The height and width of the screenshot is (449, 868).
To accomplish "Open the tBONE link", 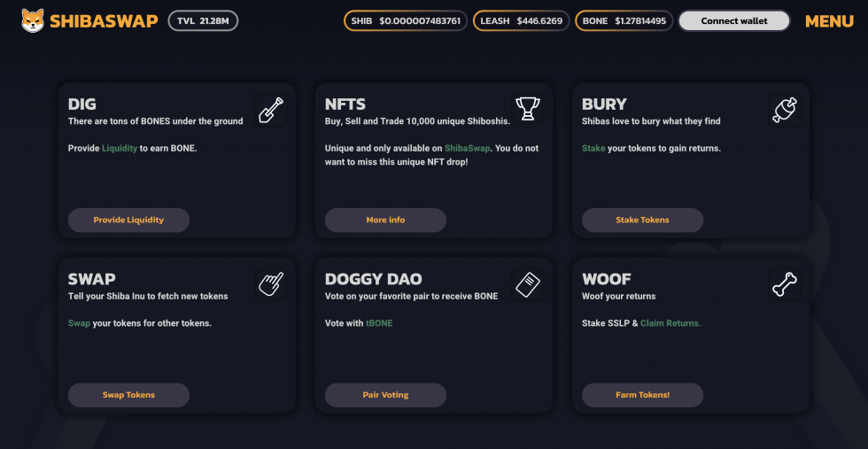I will [x=379, y=323].
